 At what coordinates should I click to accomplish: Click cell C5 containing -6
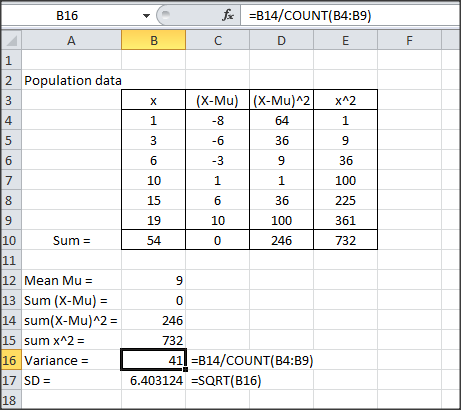coord(217,140)
